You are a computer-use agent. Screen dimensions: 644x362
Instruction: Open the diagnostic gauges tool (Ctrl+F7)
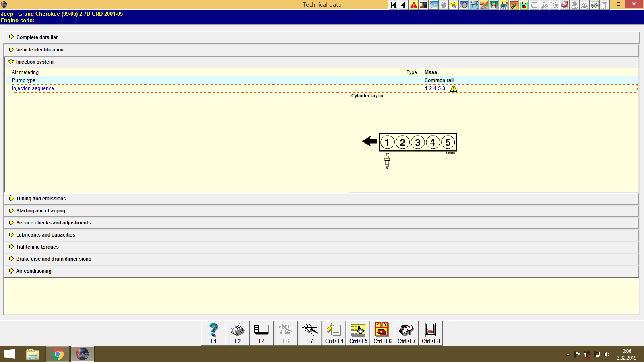[406, 333]
